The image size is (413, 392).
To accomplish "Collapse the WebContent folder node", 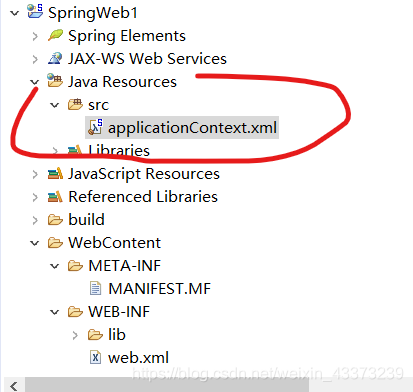I will (x=34, y=243).
